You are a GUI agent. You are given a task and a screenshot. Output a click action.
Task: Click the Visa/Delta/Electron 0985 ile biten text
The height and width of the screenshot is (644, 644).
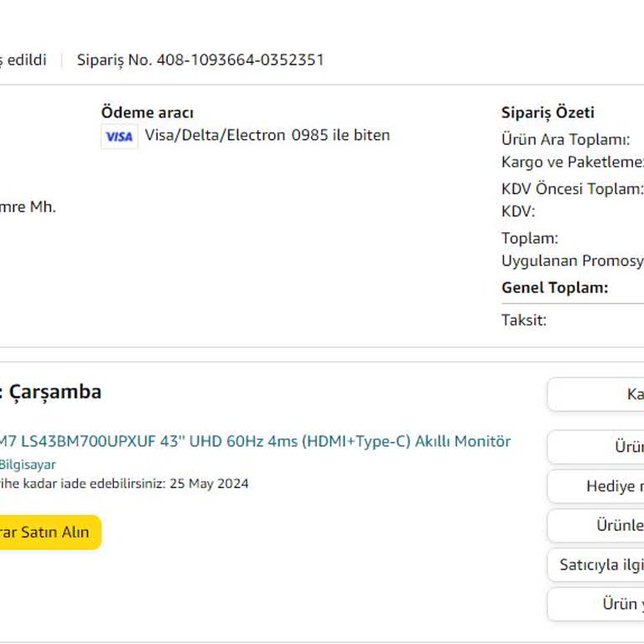(x=267, y=135)
